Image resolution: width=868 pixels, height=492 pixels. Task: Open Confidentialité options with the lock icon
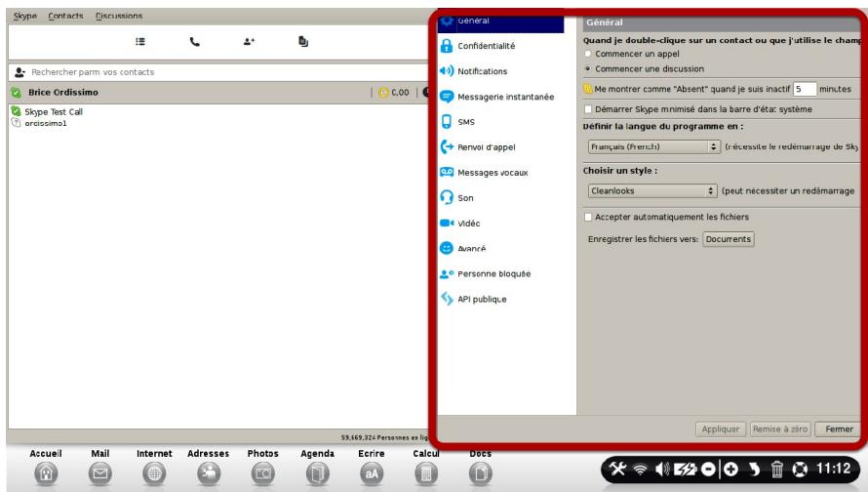pos(446,46)
